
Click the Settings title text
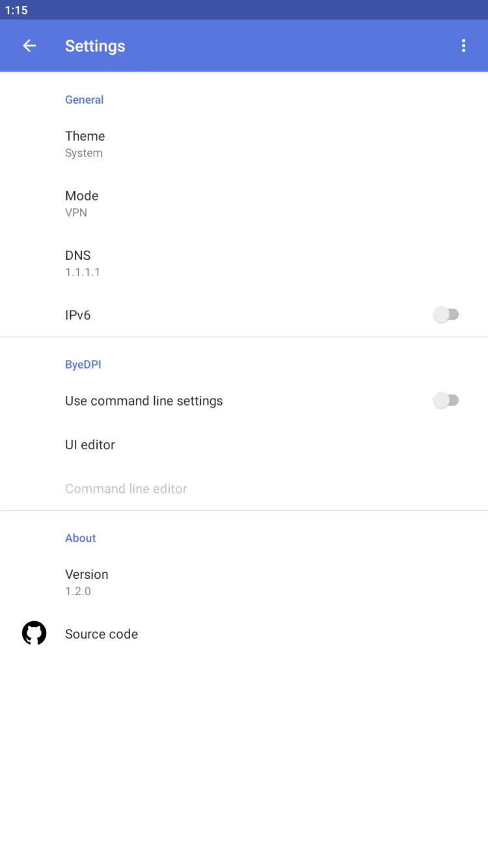[x=95, y=46]
